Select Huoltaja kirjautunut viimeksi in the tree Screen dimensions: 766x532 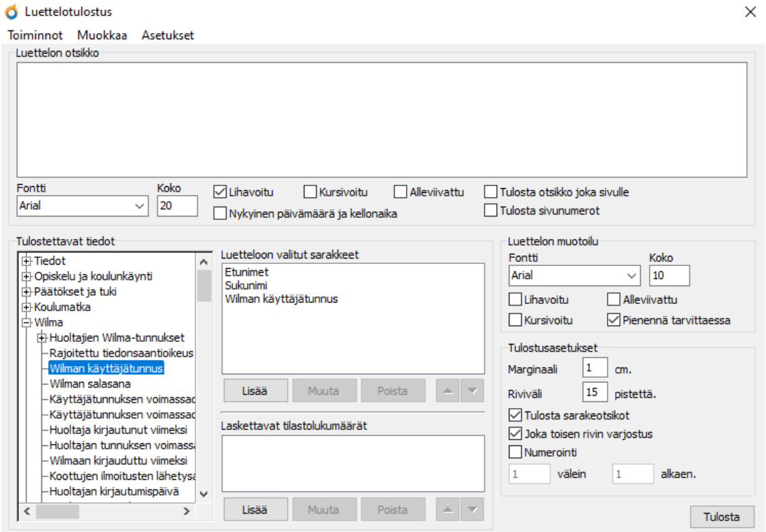point(118,430)
